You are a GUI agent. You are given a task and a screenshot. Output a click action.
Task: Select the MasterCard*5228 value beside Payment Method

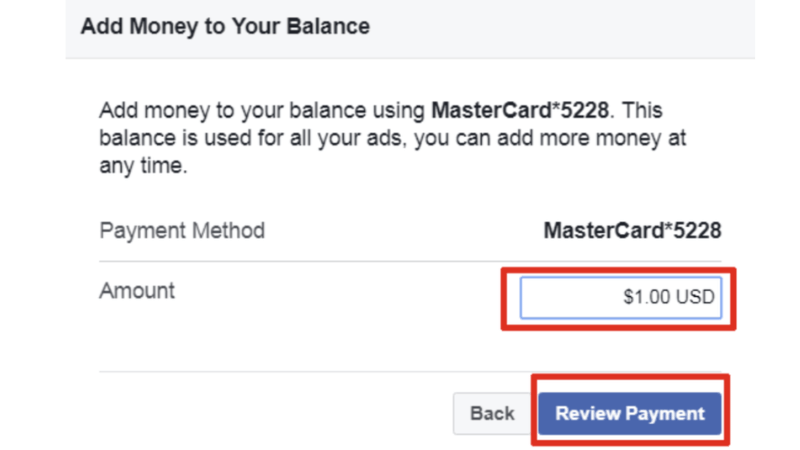click(632, 231)
